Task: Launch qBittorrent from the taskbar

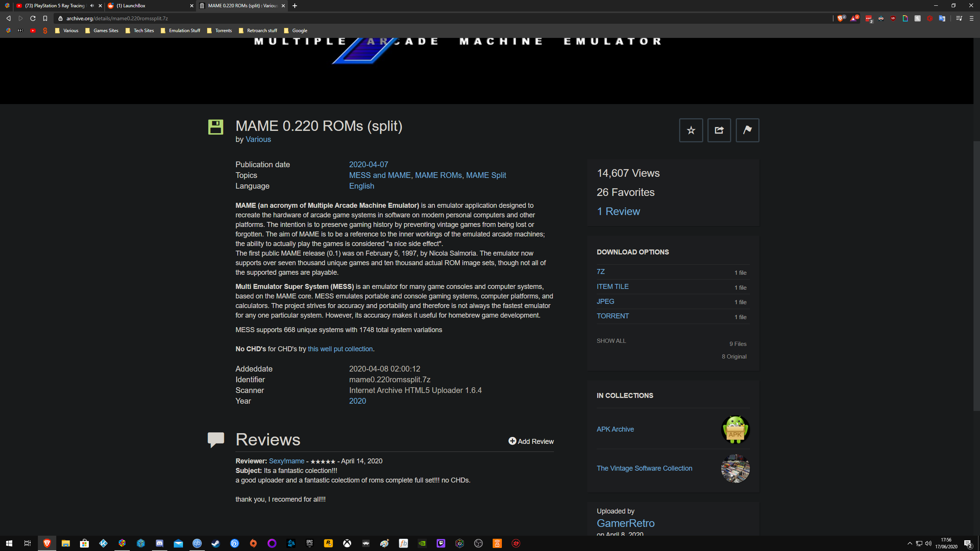Action: 197,543
